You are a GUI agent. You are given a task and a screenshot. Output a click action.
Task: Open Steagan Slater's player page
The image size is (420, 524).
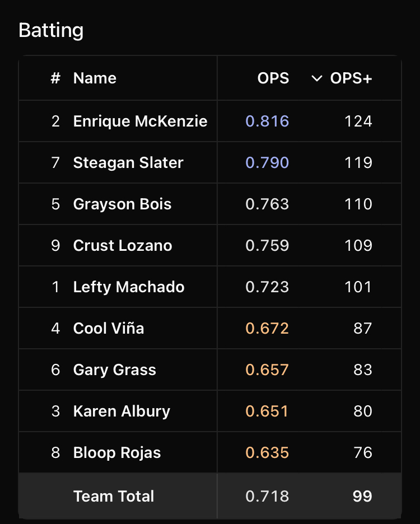coord(128,162)
